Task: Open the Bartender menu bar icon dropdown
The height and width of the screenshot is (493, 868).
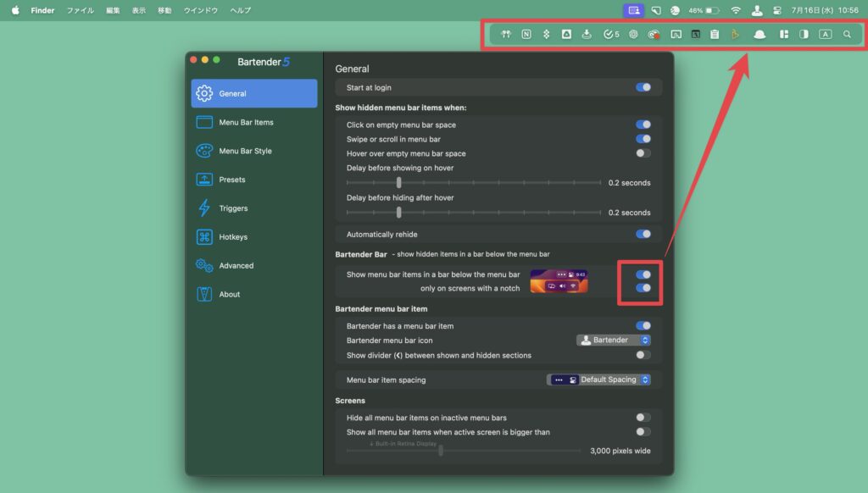Action: pyautogui.click(x=614, y=341)
